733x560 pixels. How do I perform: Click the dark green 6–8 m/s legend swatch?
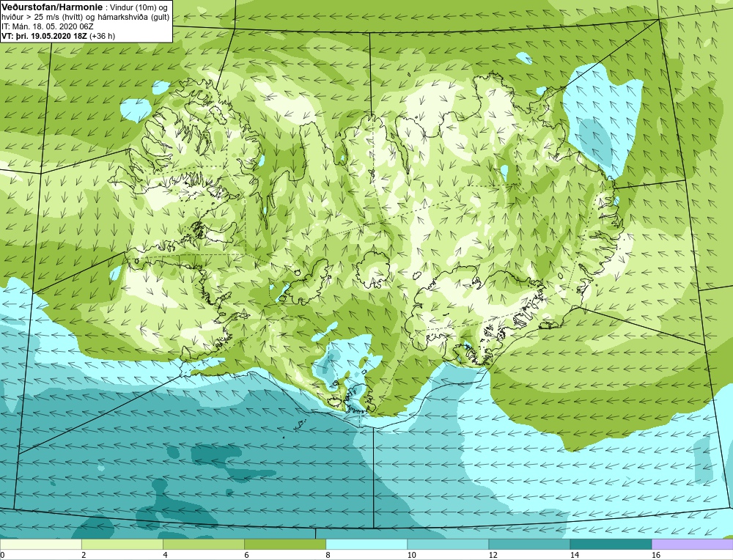pyautogui.click(x=285, y=544)
